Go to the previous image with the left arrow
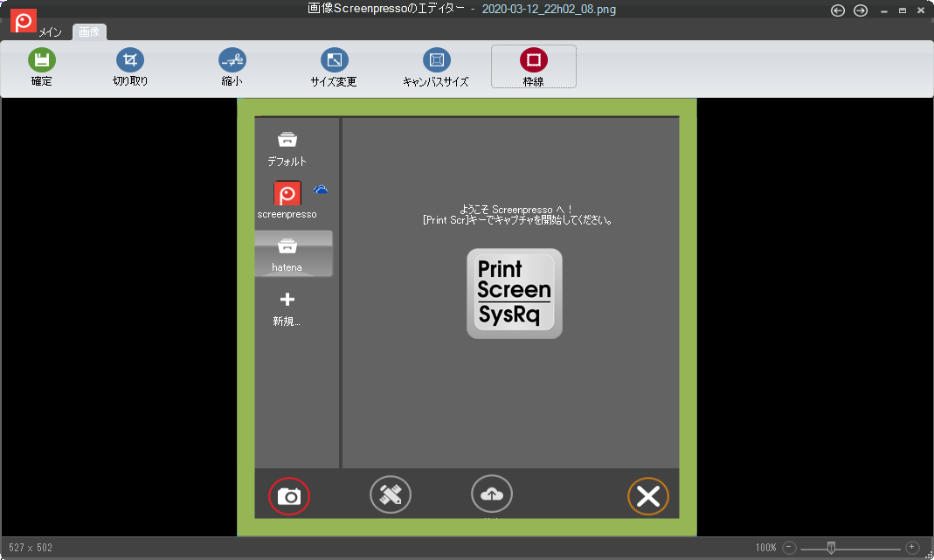 pos(838,10)
